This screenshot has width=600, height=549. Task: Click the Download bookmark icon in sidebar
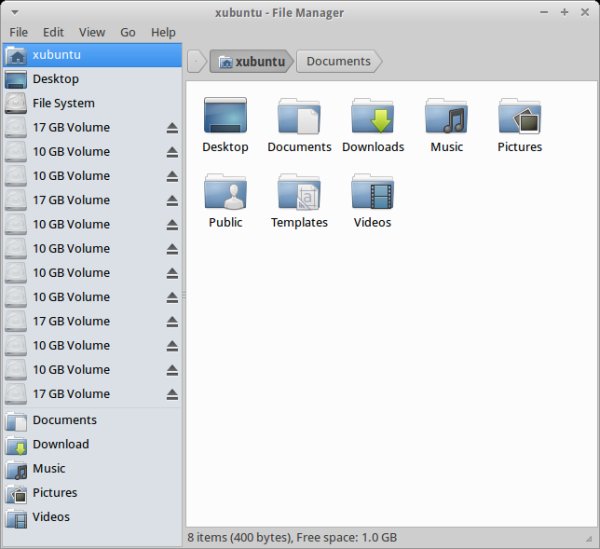pos(16,445)
